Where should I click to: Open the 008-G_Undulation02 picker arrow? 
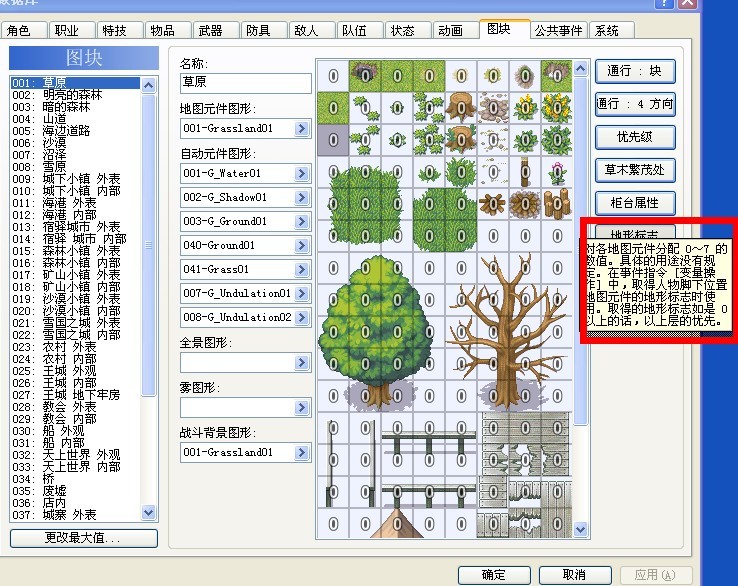click(x=302, y=318)
